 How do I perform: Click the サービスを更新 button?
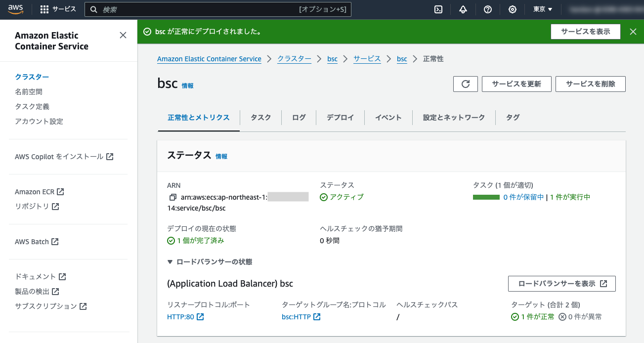(516, 84)
